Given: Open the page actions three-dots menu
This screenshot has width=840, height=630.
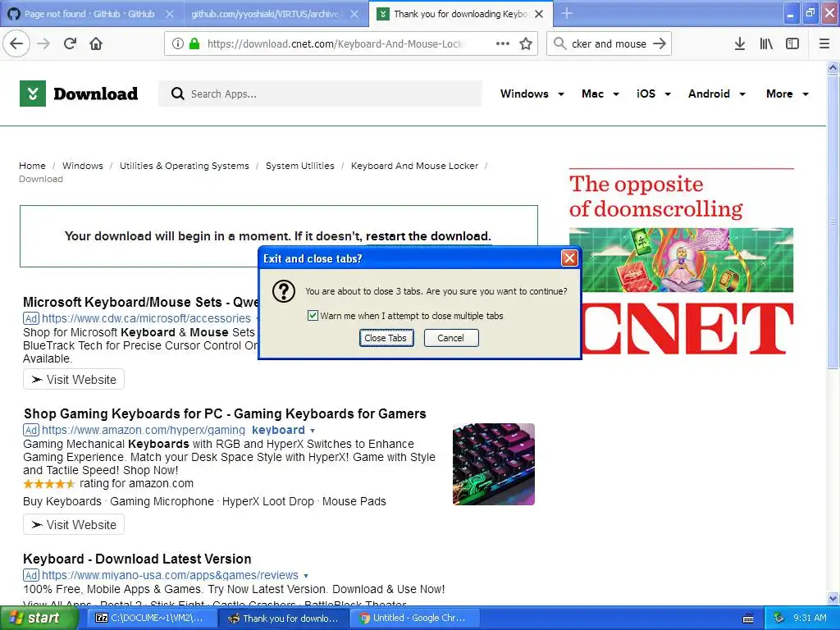Looking at the screenshot, I should 503,44.
